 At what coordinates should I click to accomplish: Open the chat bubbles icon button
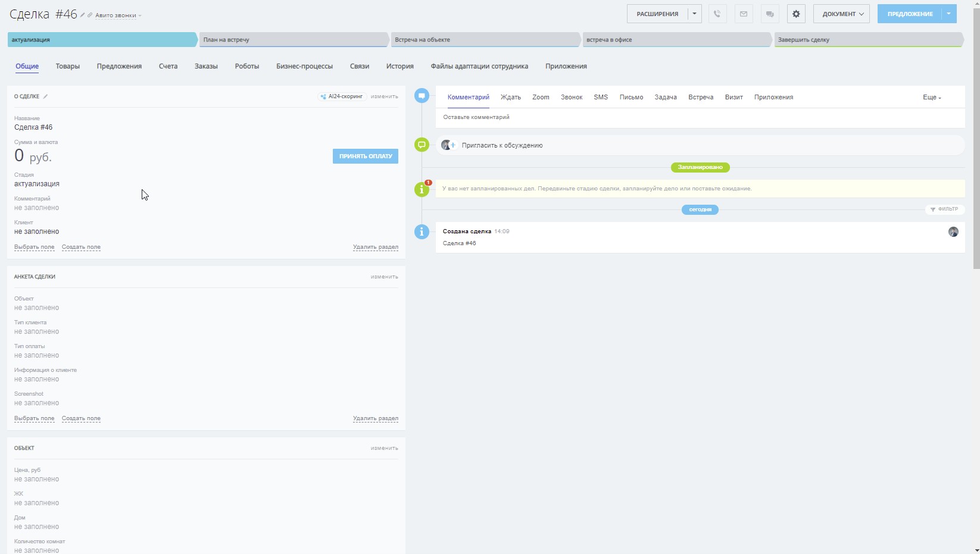770,14
